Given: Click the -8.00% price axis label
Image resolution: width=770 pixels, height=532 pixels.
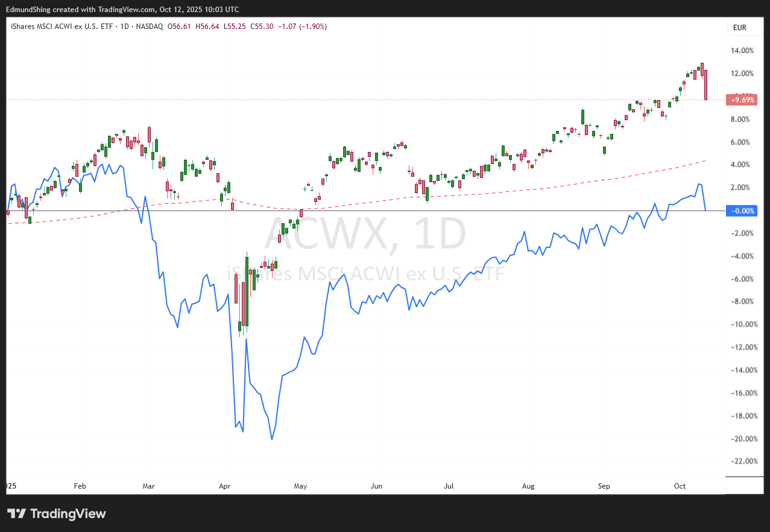Looking at the screenshot, I should [742, 302].
